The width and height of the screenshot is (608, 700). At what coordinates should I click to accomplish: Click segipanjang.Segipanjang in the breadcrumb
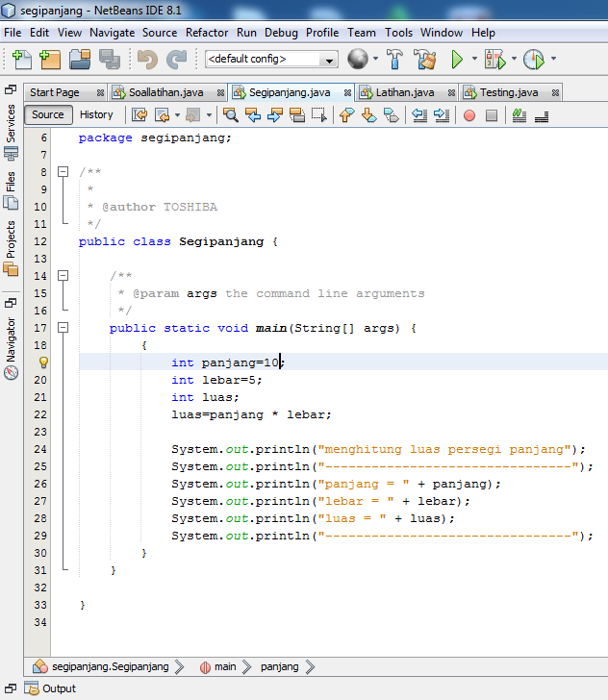(x=110, y=666)
